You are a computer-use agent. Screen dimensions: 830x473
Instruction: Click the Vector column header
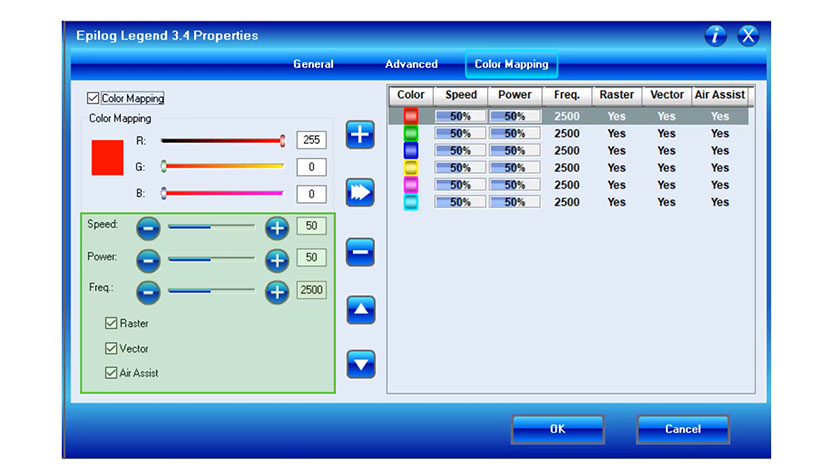[x=667, y=95]
